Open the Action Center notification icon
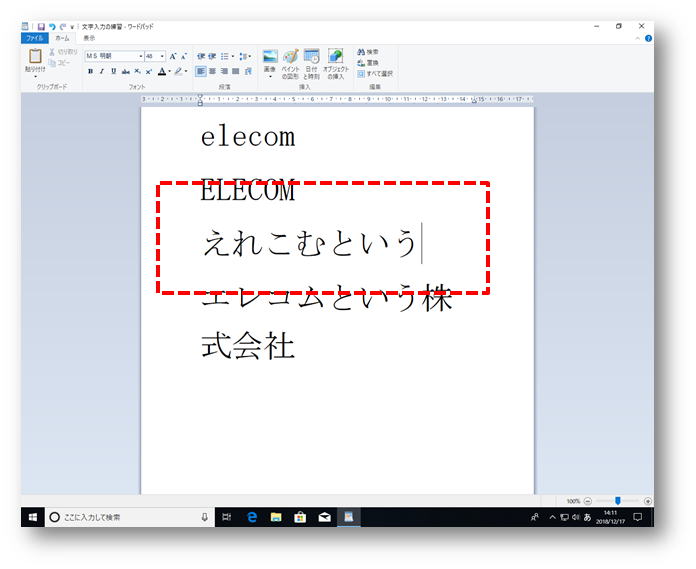 coord(638,518)
